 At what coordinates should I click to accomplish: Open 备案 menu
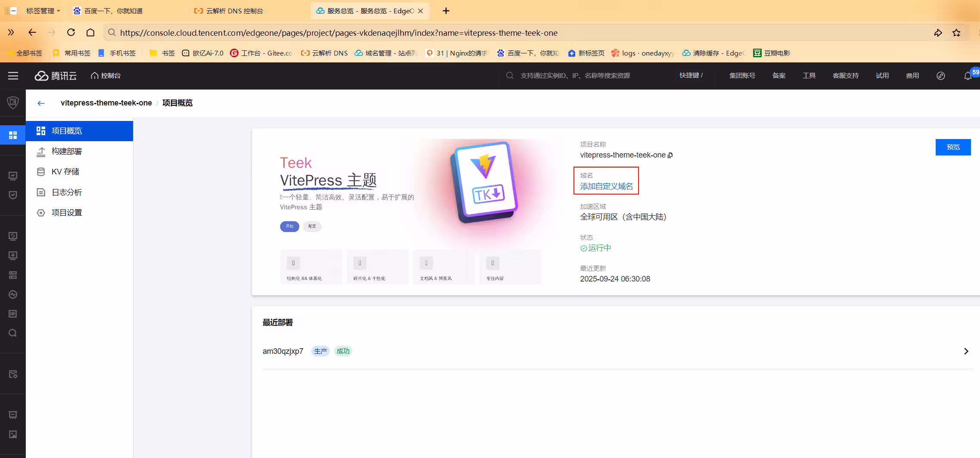(x=778, y=76)
